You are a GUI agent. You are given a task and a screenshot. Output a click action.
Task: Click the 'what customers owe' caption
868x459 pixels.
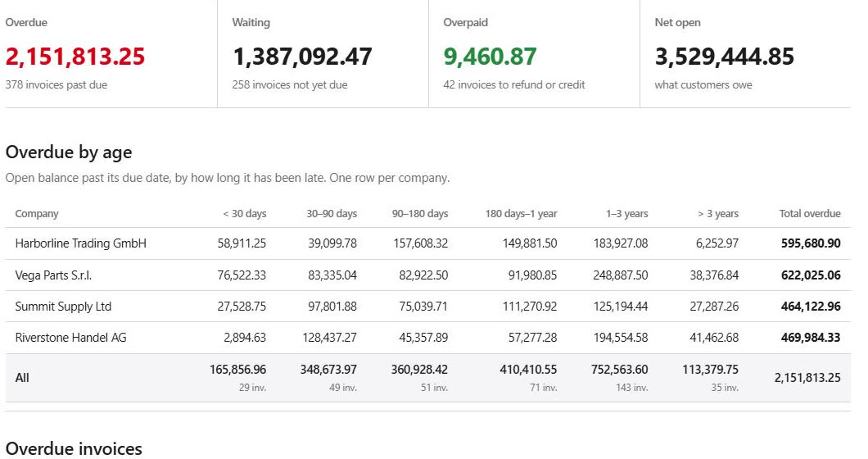[x=703, y=84]
